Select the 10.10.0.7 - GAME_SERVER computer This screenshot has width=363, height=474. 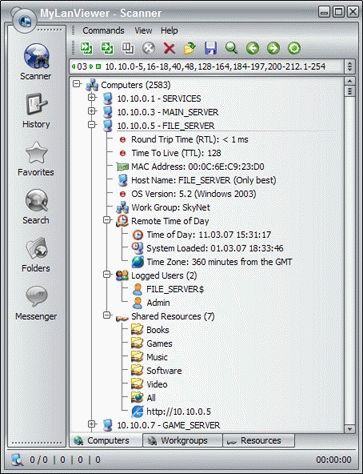pos(168,426)
